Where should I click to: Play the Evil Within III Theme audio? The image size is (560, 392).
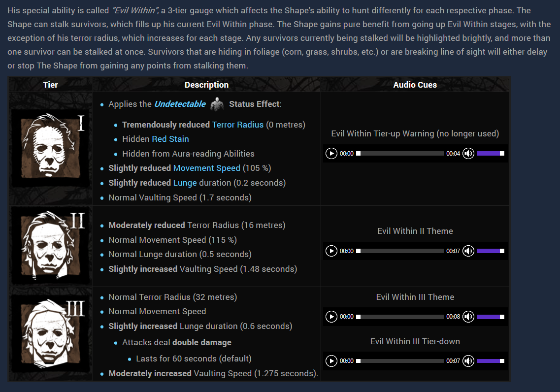[x=331, y=317]
